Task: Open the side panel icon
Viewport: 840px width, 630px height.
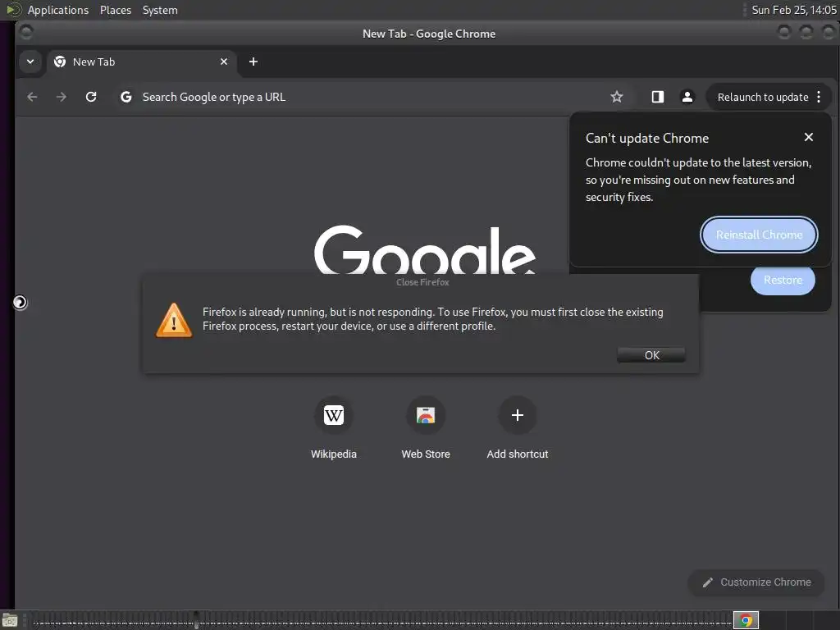Action: coord(657,97)
